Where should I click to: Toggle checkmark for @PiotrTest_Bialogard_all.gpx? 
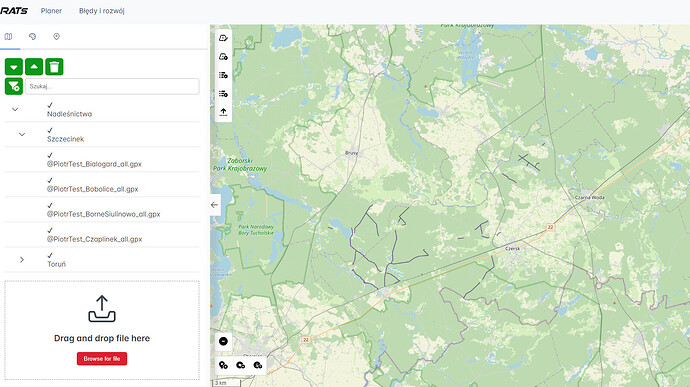(50, 155)
